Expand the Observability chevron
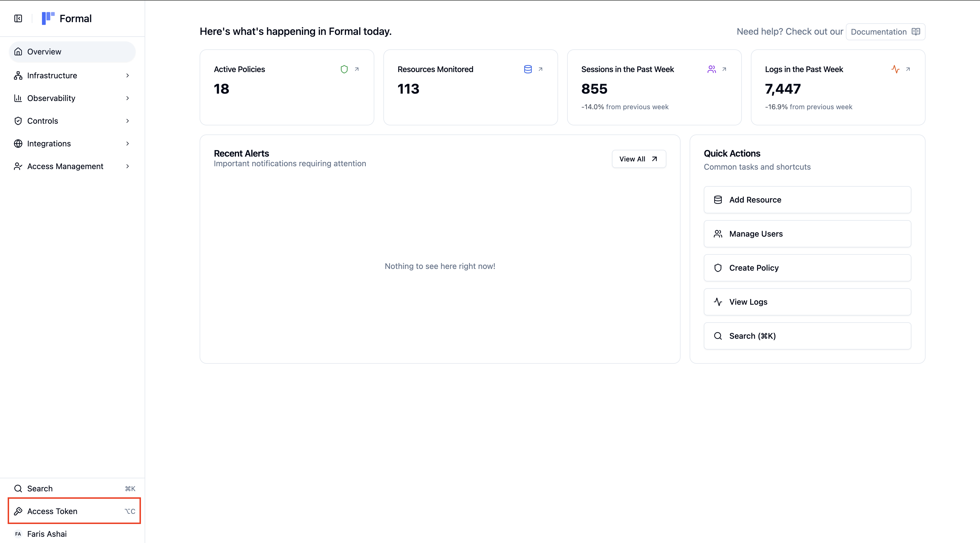The width and height of the screenshot is (980, 543). coord(128,98)
